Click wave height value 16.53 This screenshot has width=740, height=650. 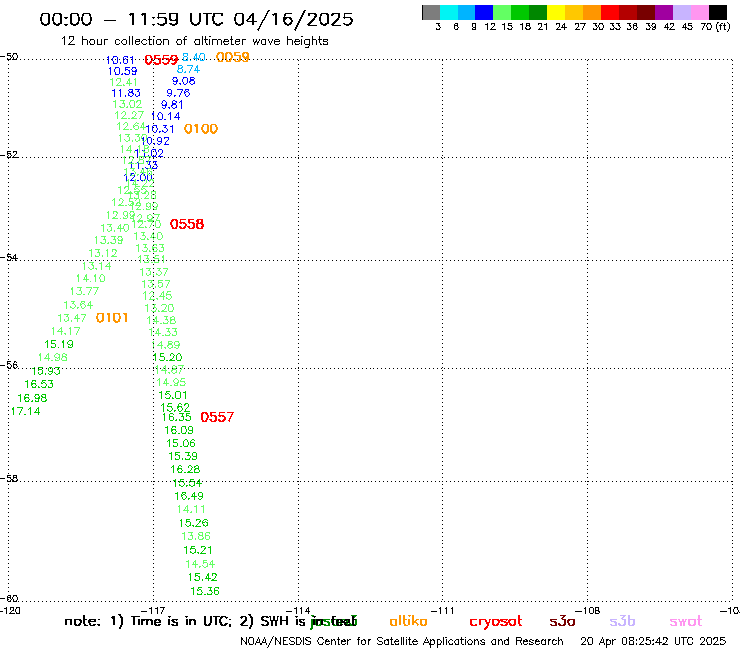(39, 384)
